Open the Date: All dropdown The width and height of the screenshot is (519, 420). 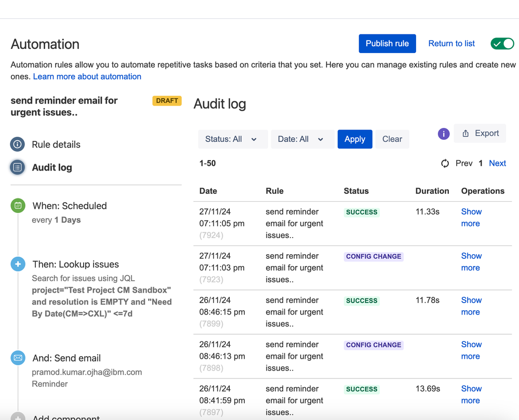point(301,139)
